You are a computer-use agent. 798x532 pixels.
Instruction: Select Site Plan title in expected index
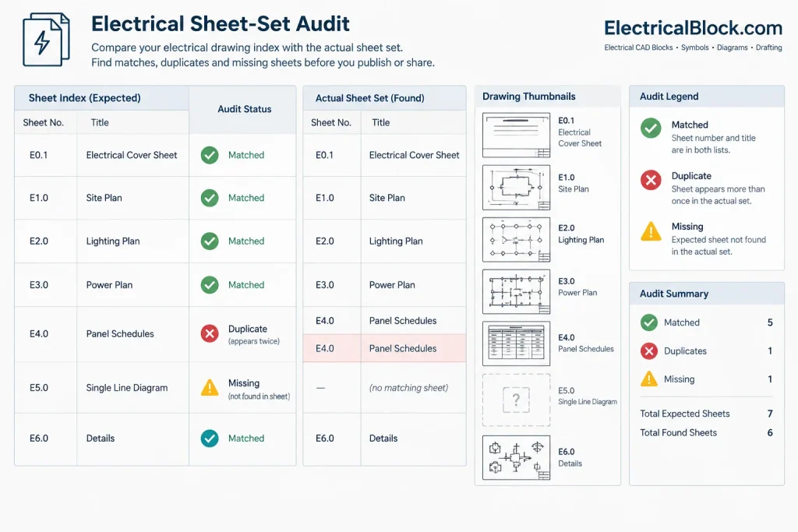point(104,198)
